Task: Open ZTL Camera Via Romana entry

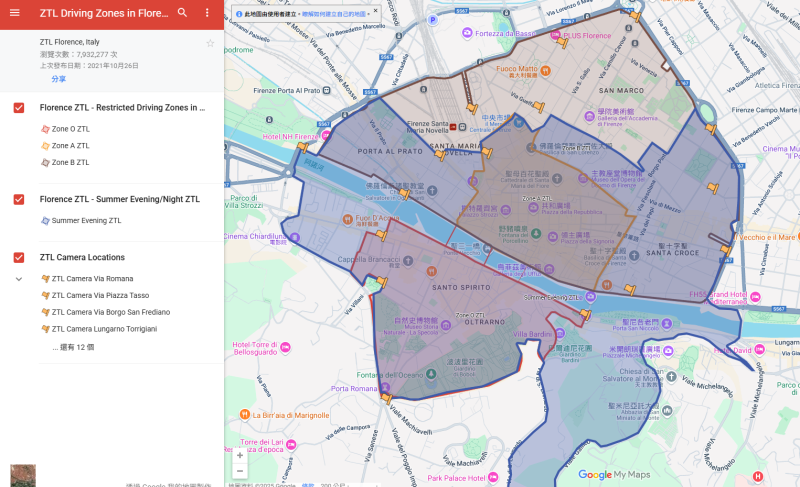Action: 91,279
